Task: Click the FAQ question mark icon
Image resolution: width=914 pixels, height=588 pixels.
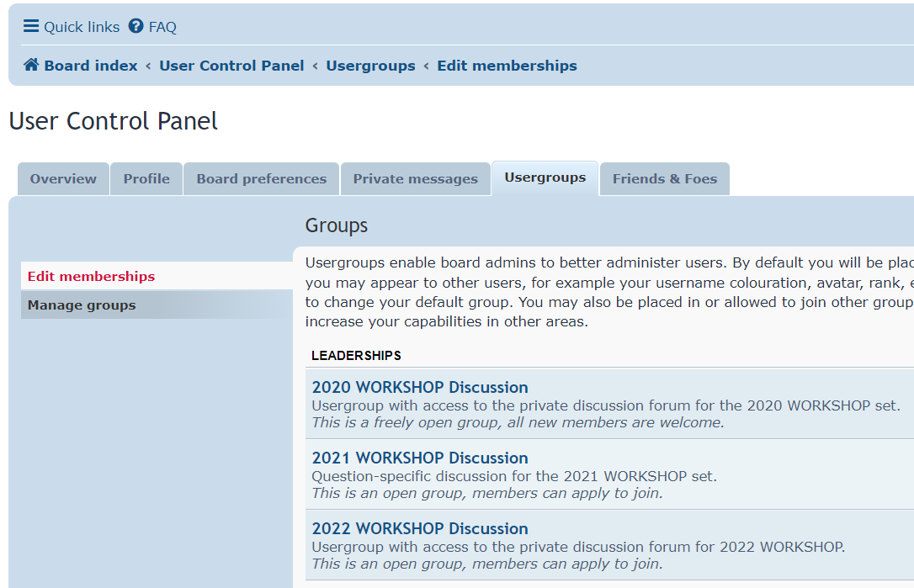Action: click(136, 26)
